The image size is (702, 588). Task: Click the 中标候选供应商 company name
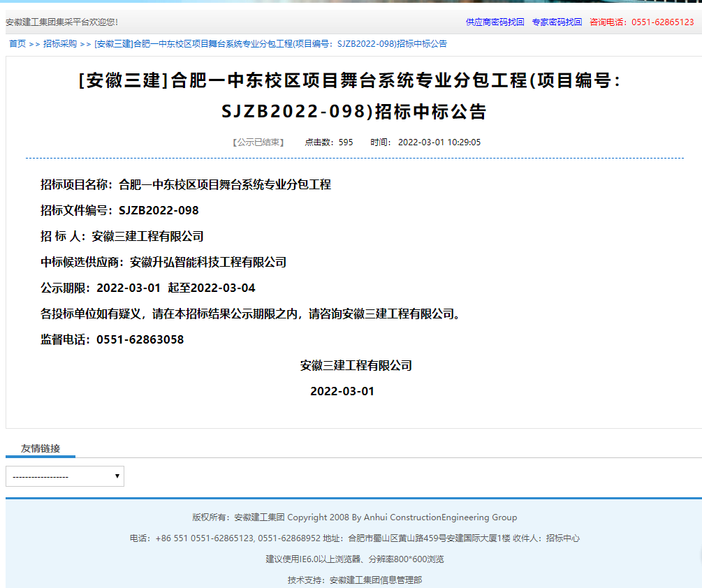coord(207,263)
